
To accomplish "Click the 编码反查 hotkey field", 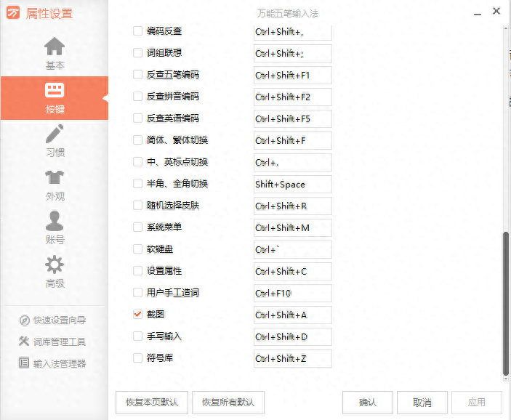I will coord(293,32).
